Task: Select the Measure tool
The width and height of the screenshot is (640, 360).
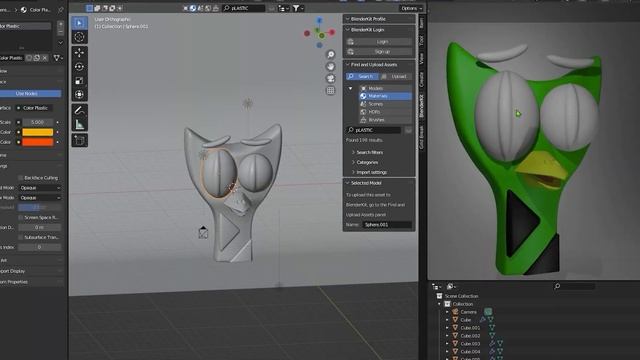Action: (80, 124)
